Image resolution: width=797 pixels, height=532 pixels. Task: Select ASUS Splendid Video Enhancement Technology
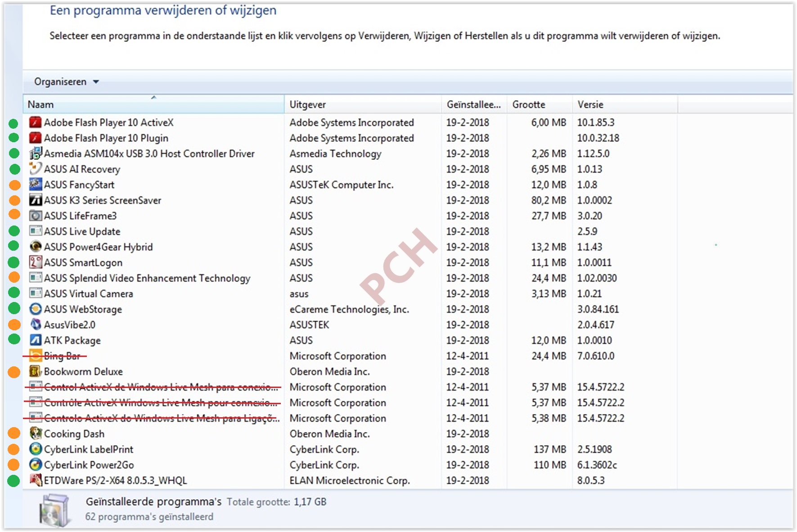[147, 278]
